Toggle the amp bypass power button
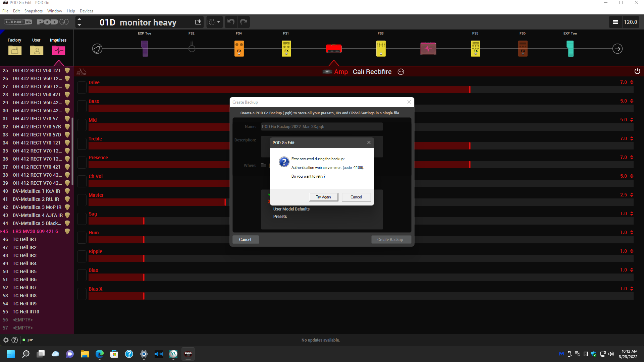Image resolution: width=644 pixels, height=362 pixels. pos(637,71)
